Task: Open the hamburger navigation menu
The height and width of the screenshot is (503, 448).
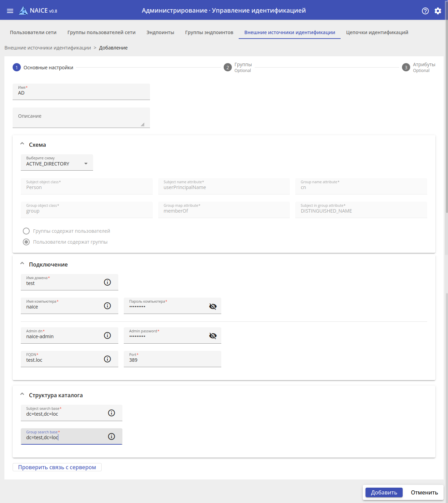Action: pyautogui.click(x=10, y=11)
